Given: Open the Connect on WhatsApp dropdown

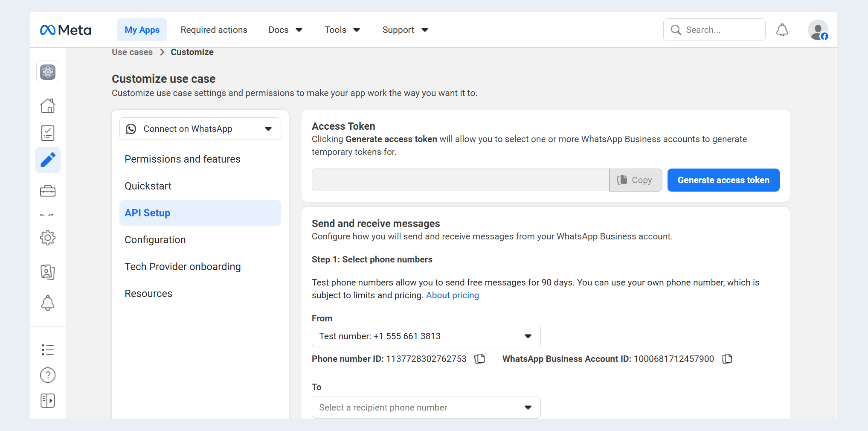Looking at the screenshot, I should (200, 129).
